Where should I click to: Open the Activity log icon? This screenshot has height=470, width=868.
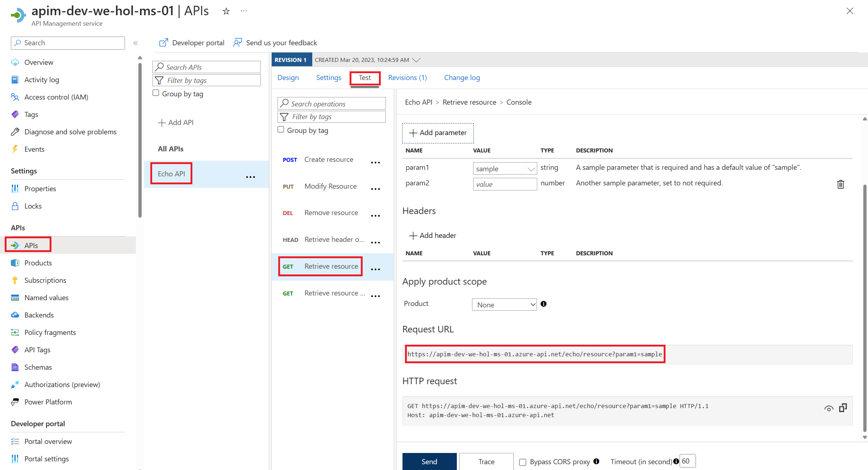(15, 80)
